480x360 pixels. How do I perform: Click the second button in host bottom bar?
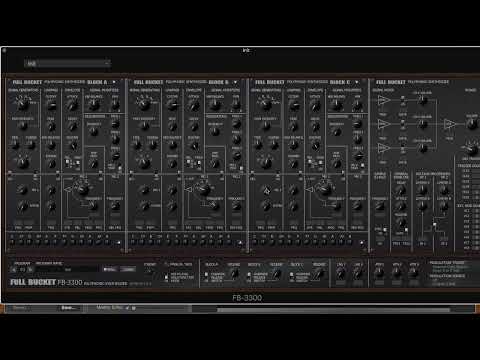coord(68,308)
